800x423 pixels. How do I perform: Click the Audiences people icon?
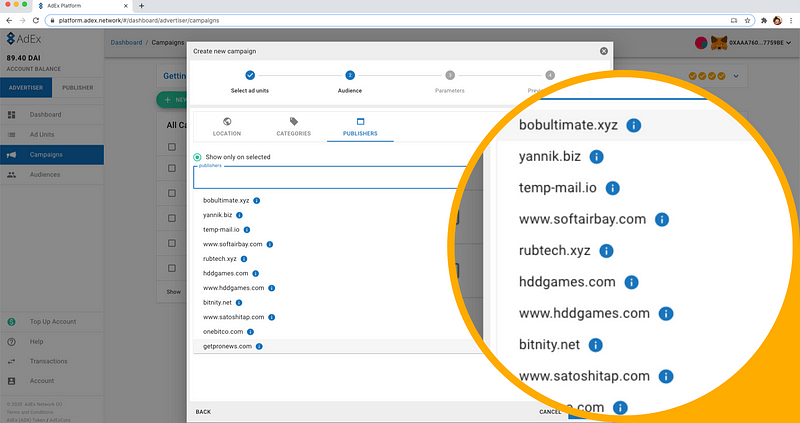[11, 175]
